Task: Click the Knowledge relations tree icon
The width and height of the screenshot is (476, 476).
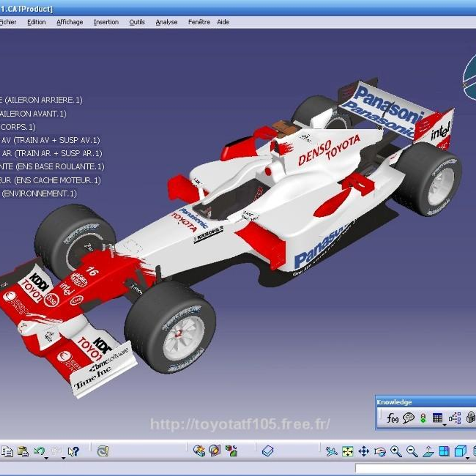Action: [x=455, y=418]
